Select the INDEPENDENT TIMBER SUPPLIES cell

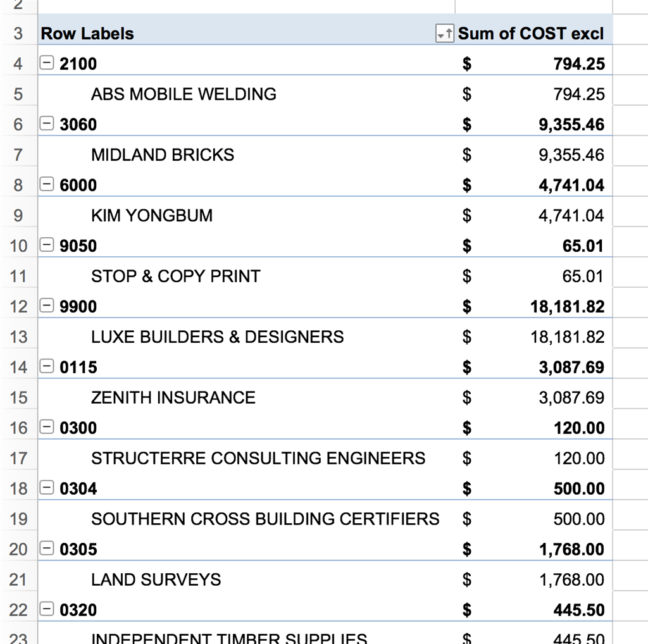pyautogui.click(x=246, y=634)
